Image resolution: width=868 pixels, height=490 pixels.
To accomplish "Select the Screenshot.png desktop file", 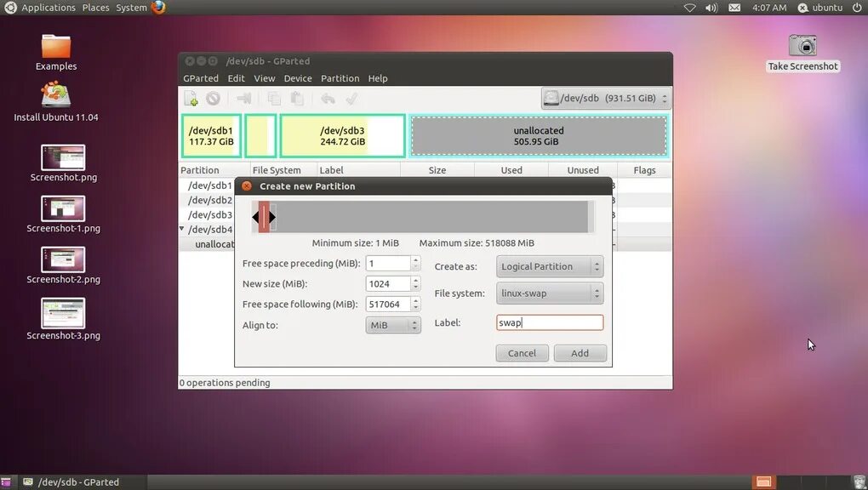I will click(63, 163).
